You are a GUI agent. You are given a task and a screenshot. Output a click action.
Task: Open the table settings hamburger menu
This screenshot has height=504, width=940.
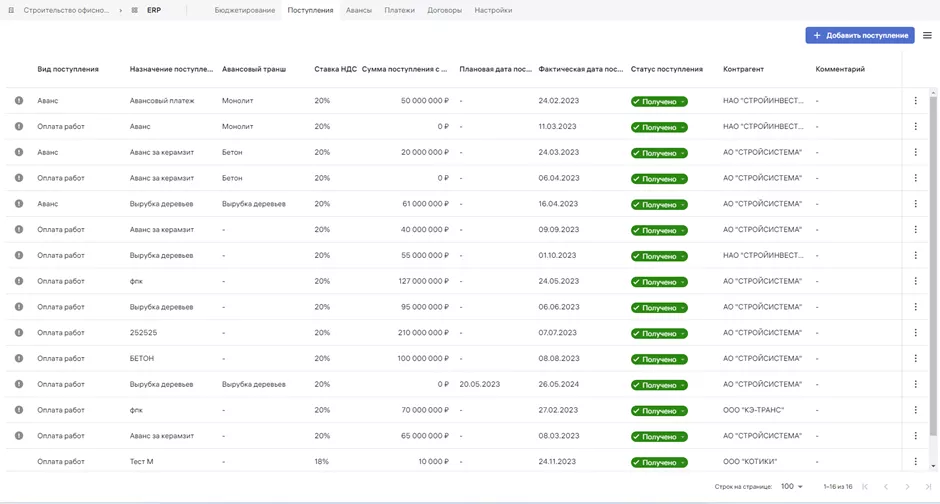(927, 36)
